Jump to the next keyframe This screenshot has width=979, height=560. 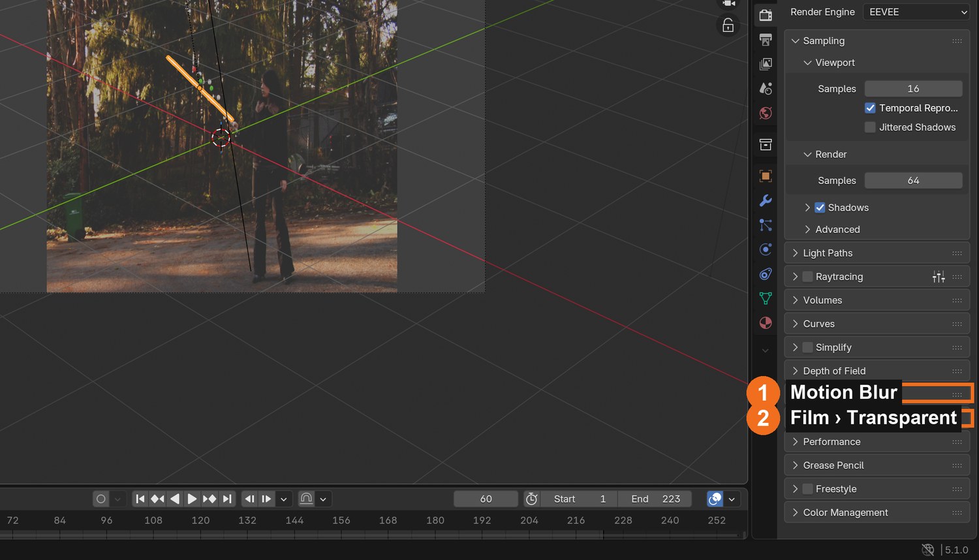pyautogui.click(x=210, y=499)
